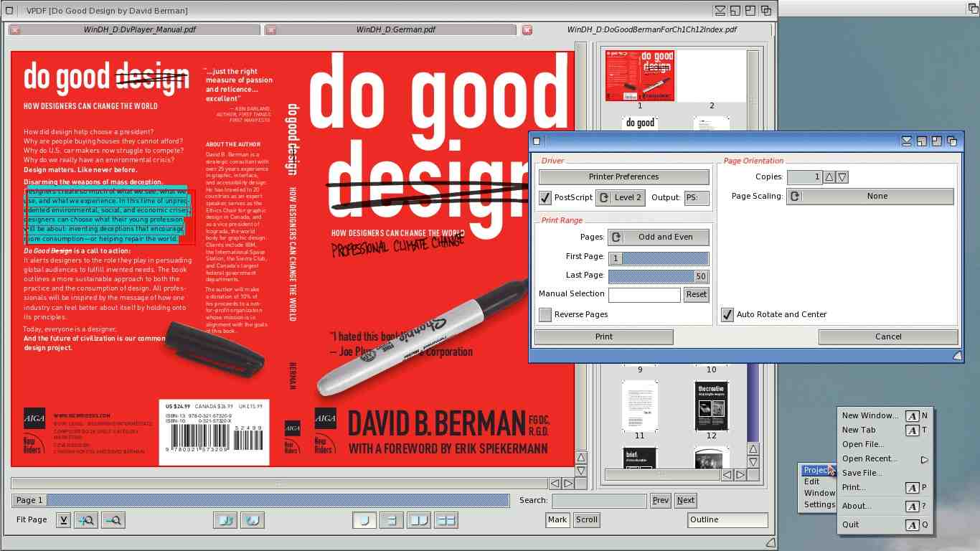Toggle the Mark mode button
980x551 pixels.
pyautogui.click(x=557, y=520)
